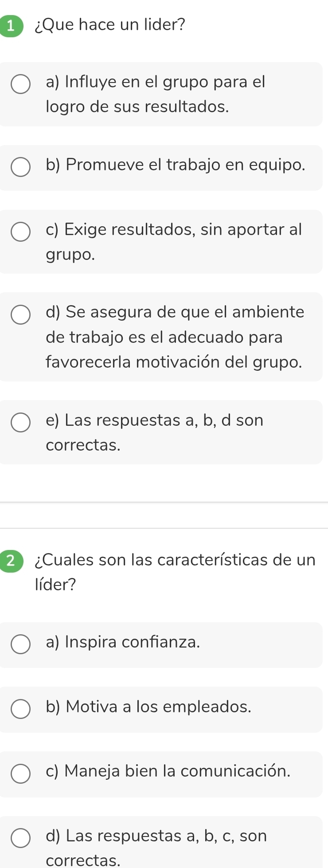Click the text 'favorecerla motivación del grupo.'
The height and width of the screenshot is (868, 328).
coord(174,362)
